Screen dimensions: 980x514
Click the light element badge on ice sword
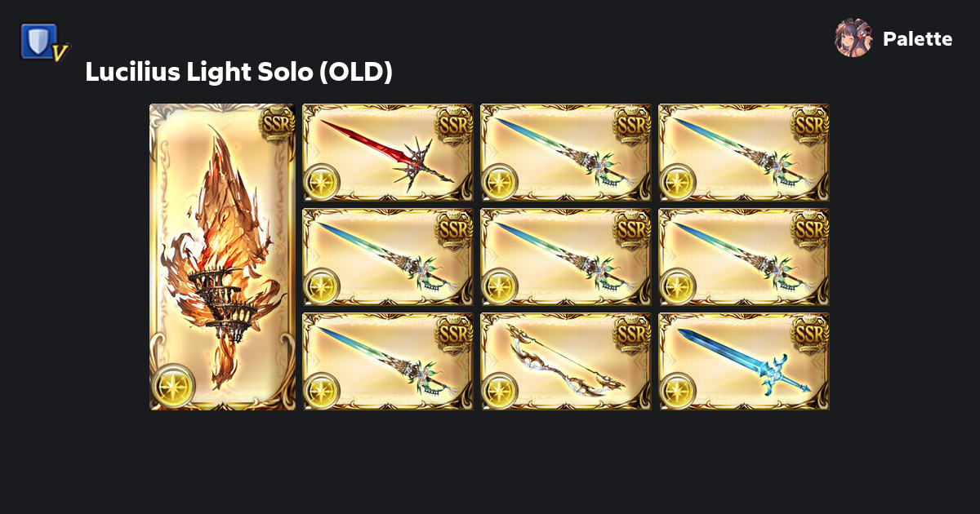[678, 391]
